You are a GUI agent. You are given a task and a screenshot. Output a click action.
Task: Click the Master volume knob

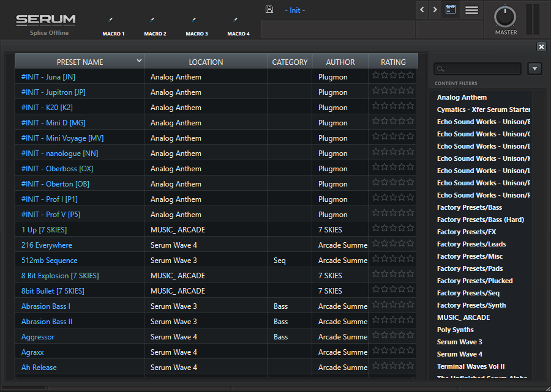(505, 17)
